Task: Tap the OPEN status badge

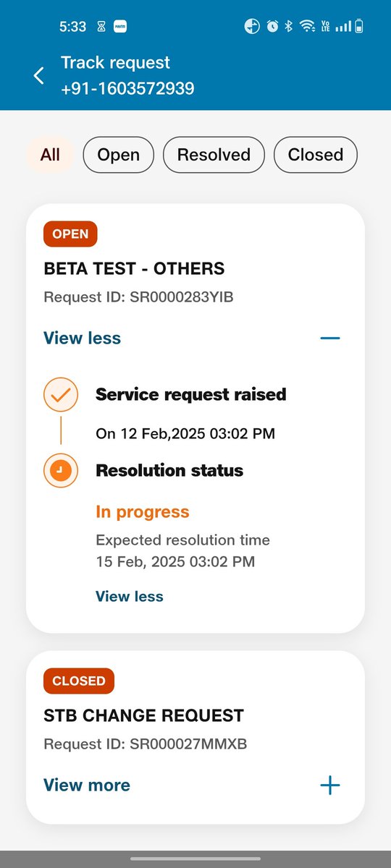Action: 70,234
